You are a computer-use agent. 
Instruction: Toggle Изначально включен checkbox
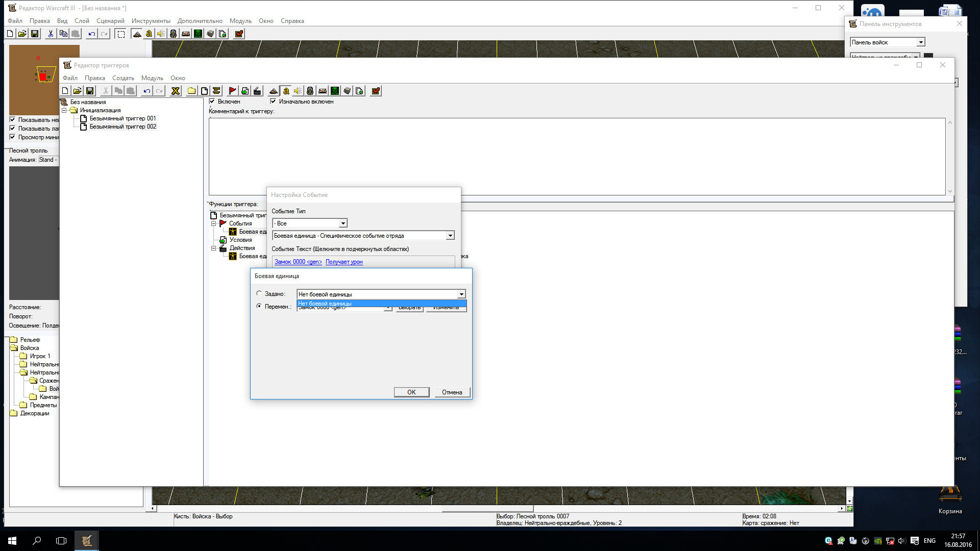click(x=273, y=101)
